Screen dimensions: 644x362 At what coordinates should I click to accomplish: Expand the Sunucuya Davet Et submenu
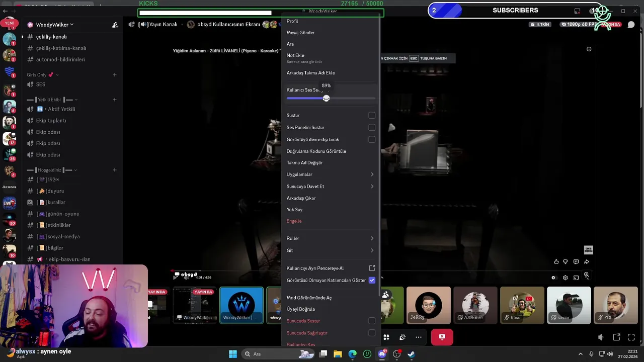click(x=330, y=187)
